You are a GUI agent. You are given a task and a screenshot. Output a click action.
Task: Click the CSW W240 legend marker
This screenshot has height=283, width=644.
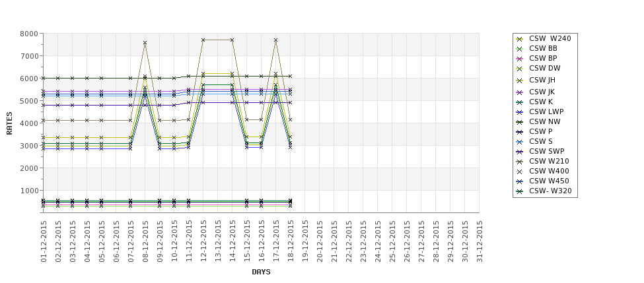click(x=520, y=39)
